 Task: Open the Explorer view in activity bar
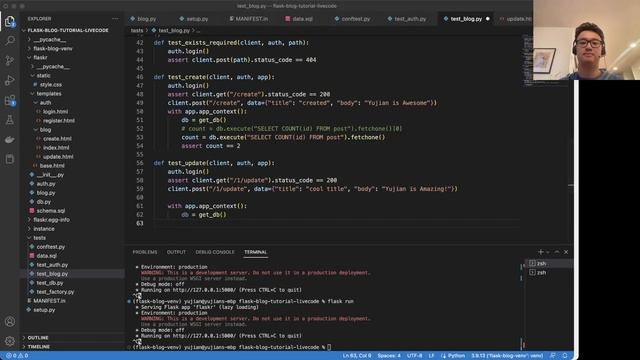10,21
